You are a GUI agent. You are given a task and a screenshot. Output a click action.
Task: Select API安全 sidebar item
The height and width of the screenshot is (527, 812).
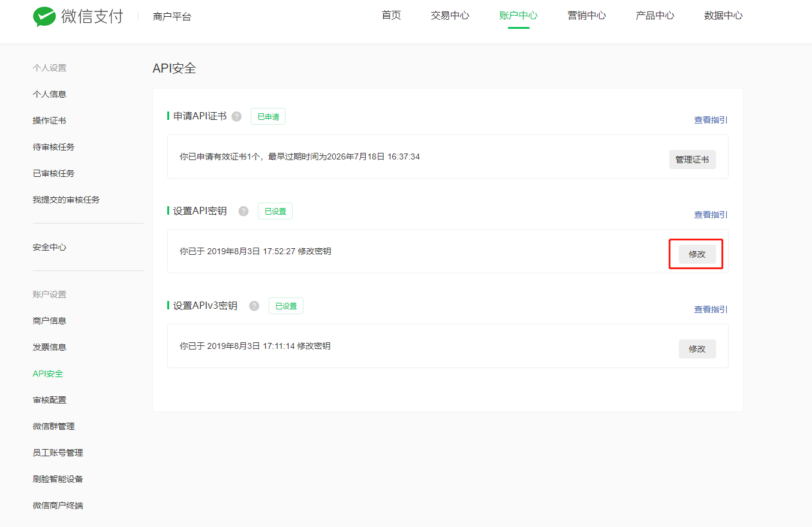coord(48,374)
